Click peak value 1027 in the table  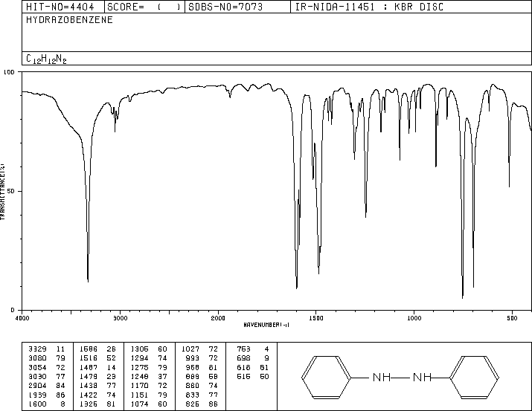click(190, 349)
